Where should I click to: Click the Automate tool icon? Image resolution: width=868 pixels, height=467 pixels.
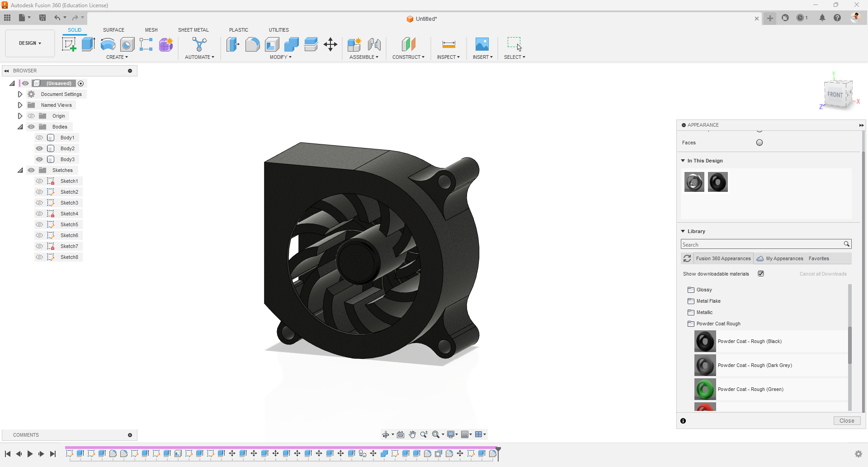[199, 44]
